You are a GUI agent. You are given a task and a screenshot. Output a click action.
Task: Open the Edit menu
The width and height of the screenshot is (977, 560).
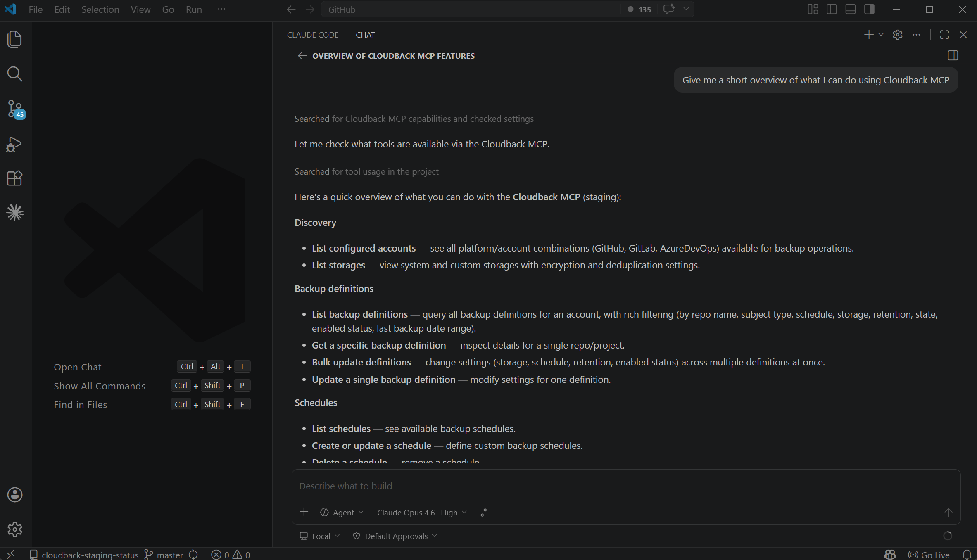[62, 9]
